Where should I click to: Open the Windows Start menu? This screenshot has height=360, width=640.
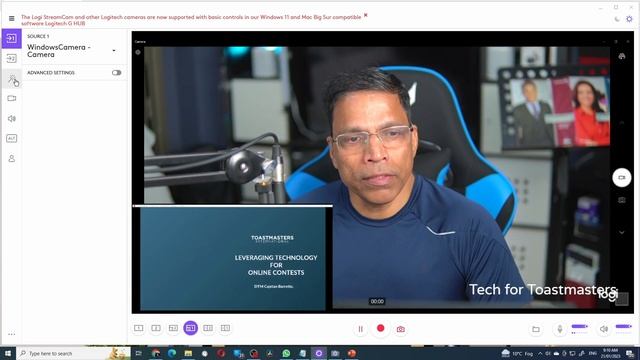[7, 353]
